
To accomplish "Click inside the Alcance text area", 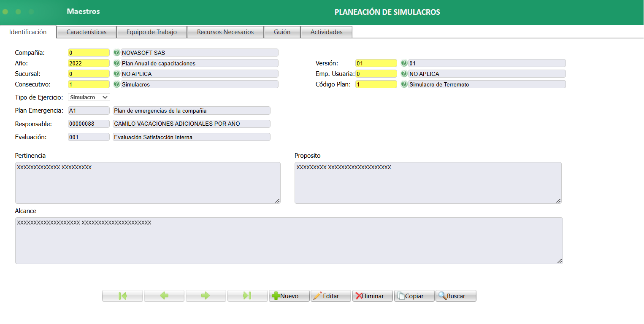I will coord(289,240).
